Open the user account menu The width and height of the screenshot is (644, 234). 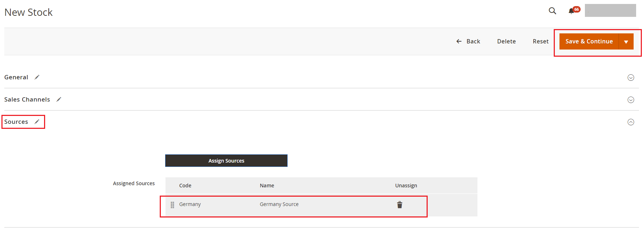(610, 11)
